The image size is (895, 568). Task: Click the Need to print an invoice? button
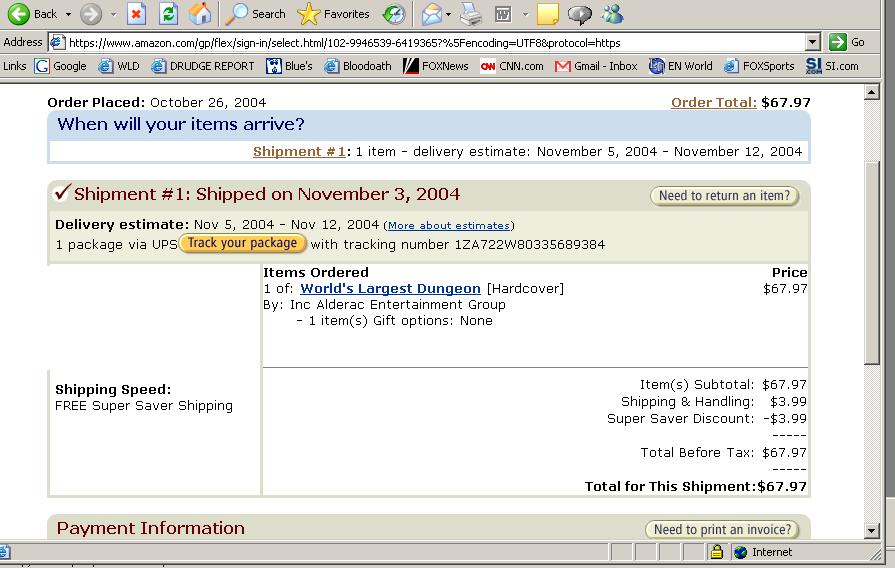[x=722, y=530]
